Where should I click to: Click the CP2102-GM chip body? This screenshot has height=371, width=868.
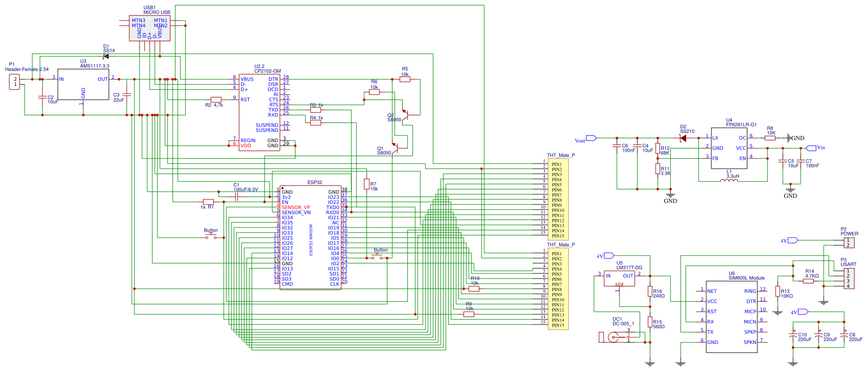259,112
